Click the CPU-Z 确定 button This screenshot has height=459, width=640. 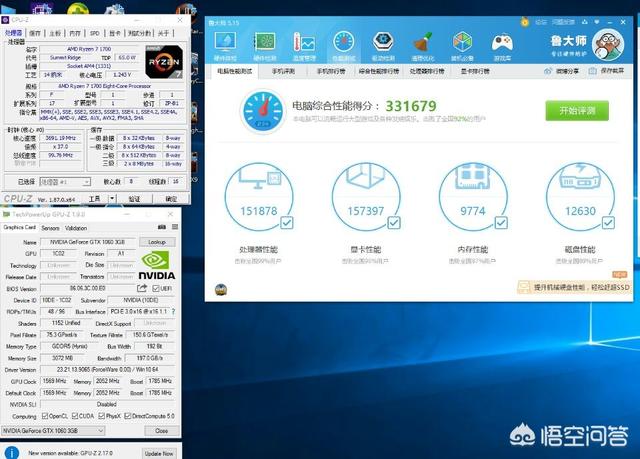click(x=171, y=199)
